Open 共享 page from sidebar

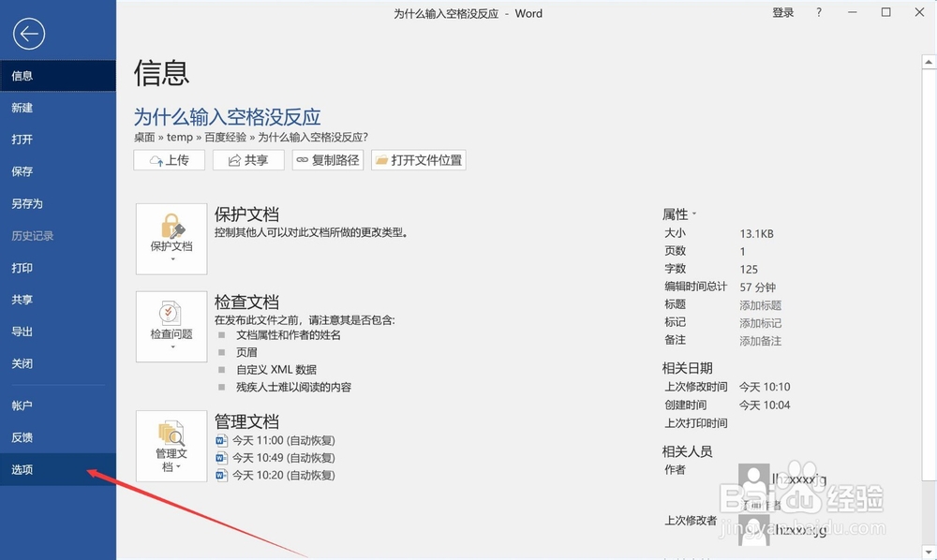58,300
